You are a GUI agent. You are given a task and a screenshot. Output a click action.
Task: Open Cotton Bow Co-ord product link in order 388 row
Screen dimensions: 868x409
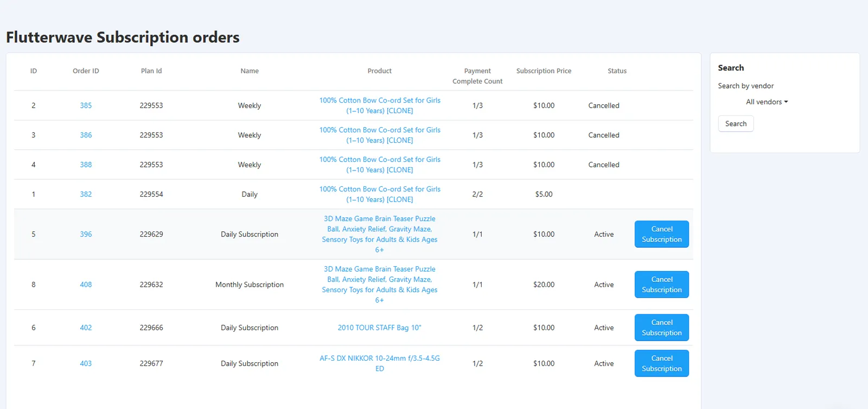380,165
